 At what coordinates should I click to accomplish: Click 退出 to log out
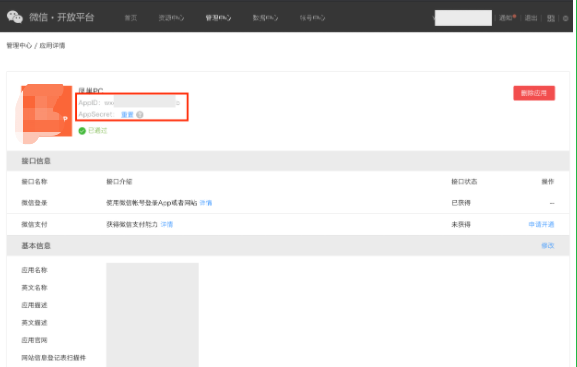[531, 18]
